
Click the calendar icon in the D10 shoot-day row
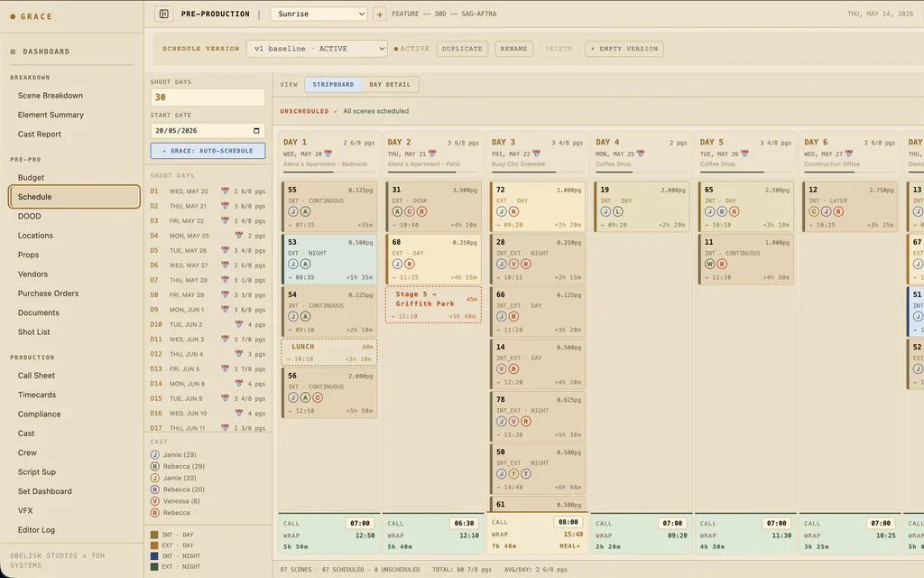(238, 324)
